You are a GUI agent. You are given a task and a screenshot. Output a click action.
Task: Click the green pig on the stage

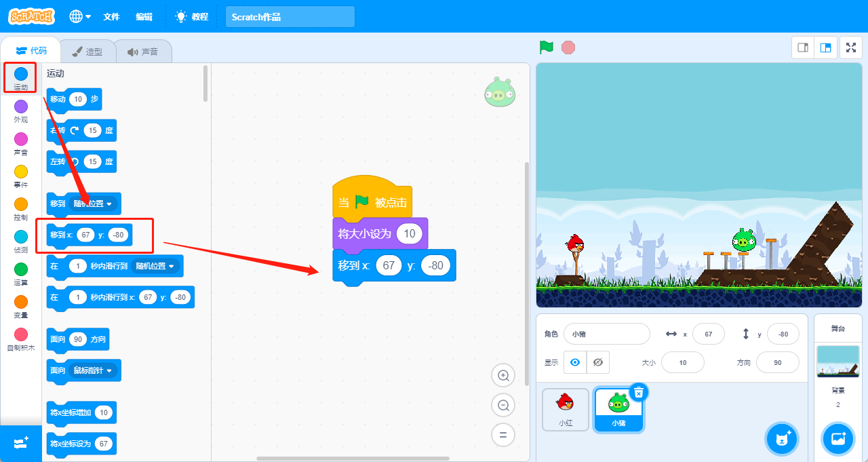743,239
